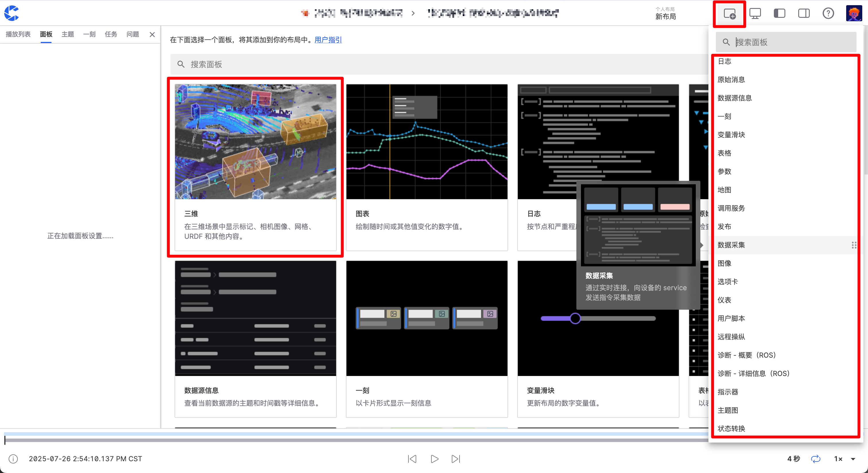The image size is (868, 473).
Task: Click the monitor layout icon in header
Action: (x=755, y=14)
